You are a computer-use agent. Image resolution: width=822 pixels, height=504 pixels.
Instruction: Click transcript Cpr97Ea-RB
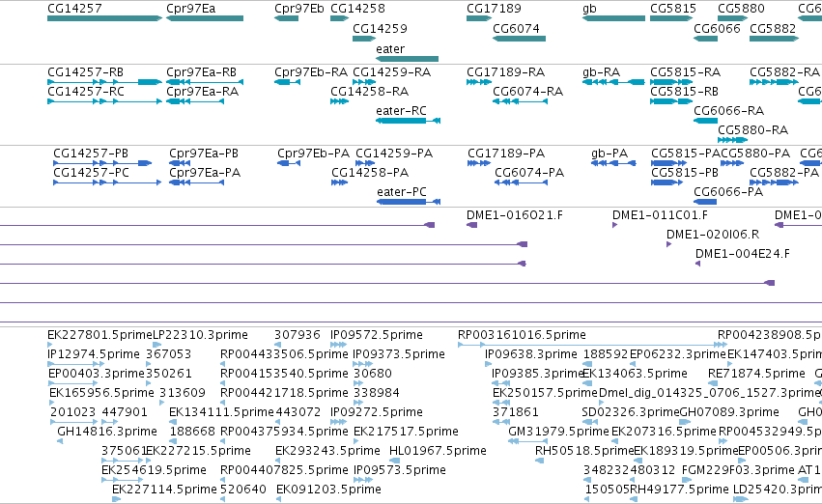(x=205, y=82)
